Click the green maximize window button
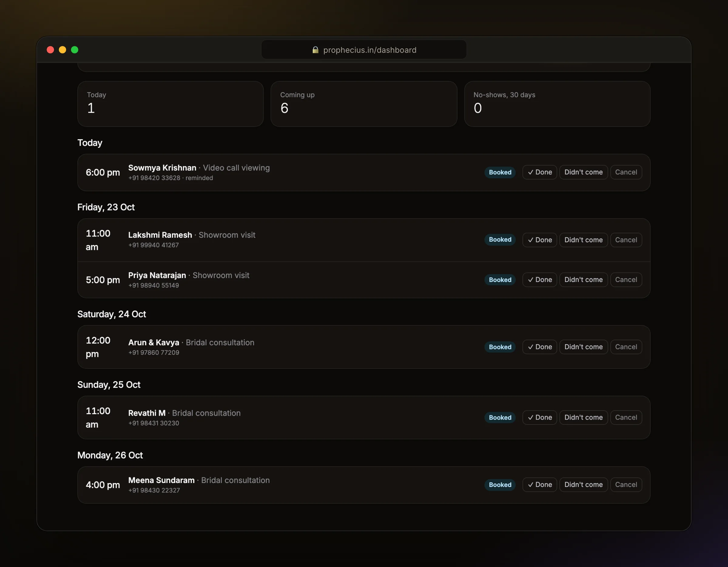Image resolution: width=728 pixels, height=567 pixels. point(75,50)
